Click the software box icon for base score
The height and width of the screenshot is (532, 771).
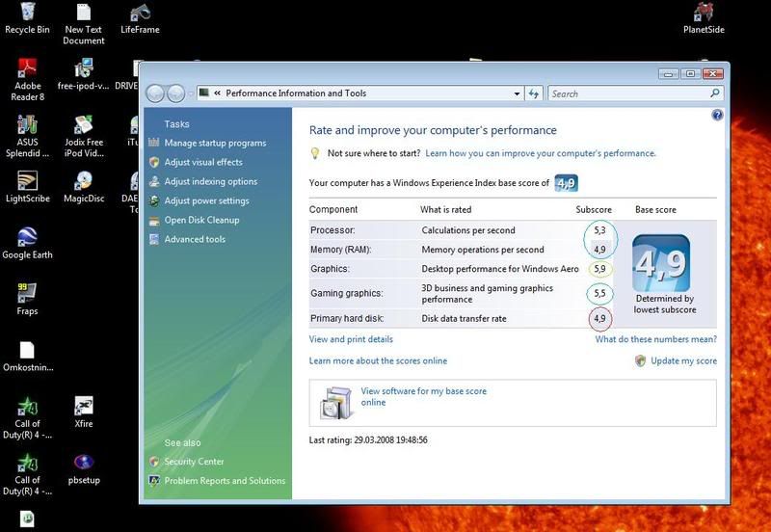coord(335,403)
